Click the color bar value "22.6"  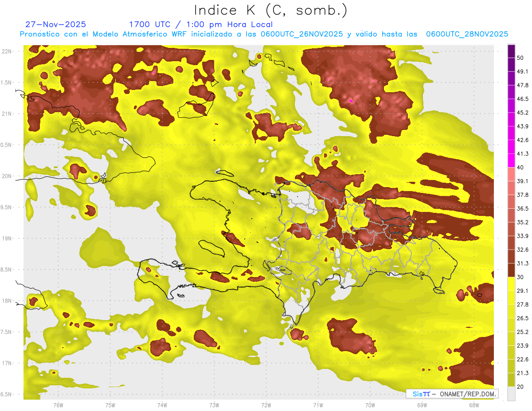tap(522, 360)
